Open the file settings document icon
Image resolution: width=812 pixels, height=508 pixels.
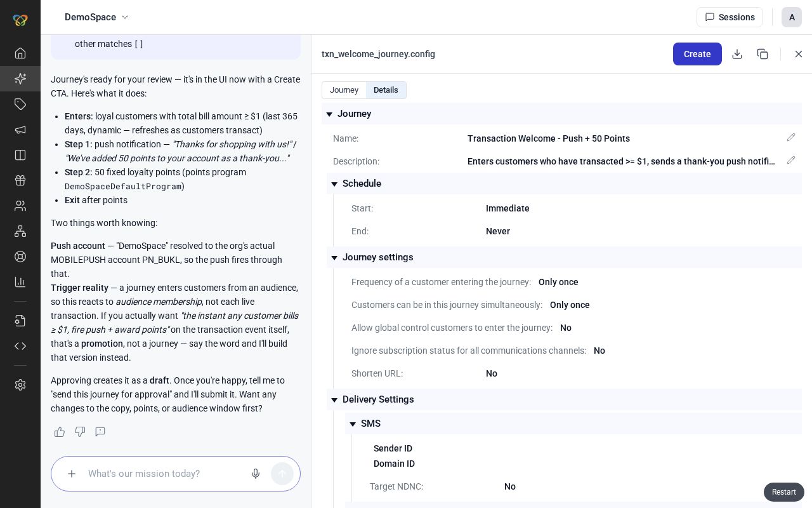[20, 321]
